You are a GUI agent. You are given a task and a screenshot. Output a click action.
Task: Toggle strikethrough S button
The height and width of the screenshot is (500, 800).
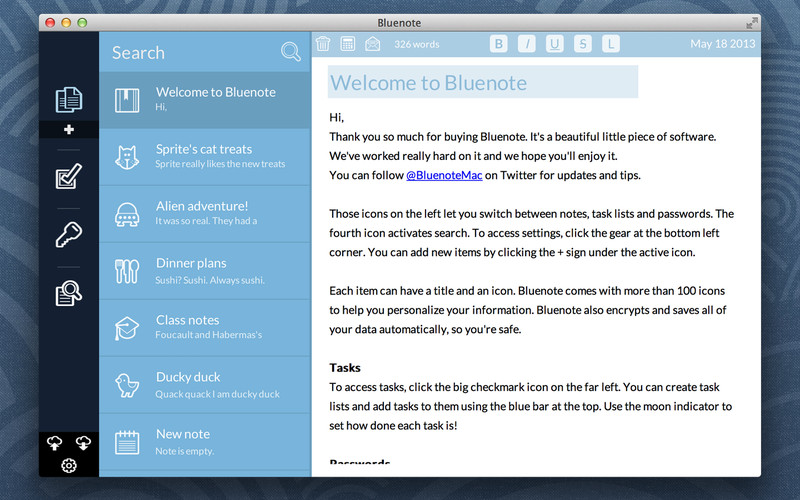(x=583, y=44)
